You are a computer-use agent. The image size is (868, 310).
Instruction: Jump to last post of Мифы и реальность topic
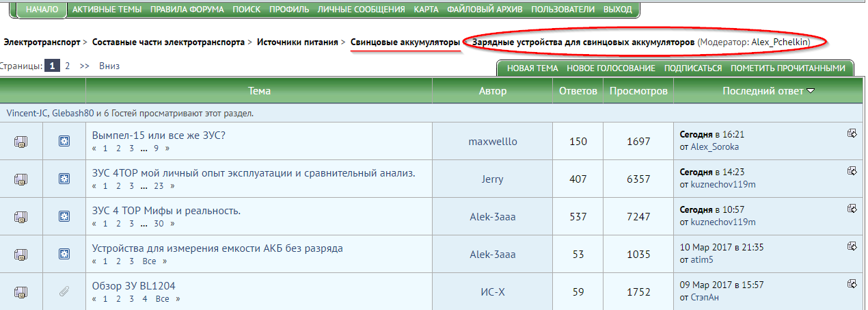[852, 209]
